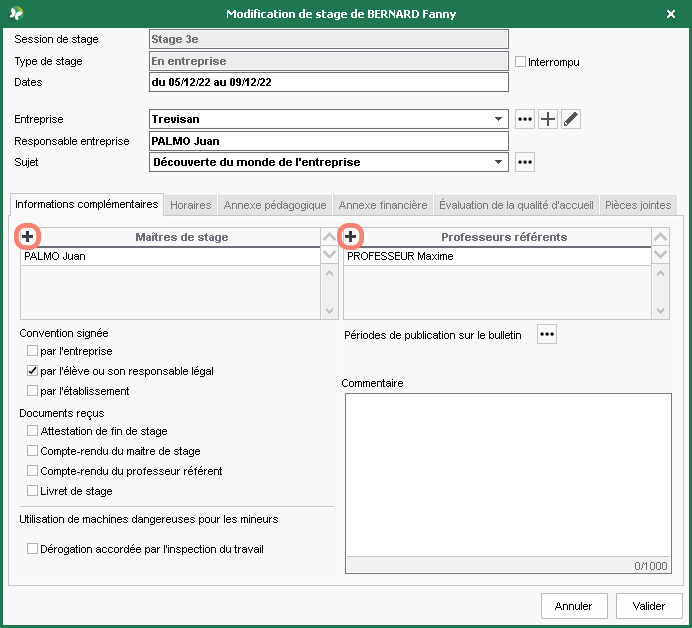Add a new Maître de stage

[x=27, y=237]
